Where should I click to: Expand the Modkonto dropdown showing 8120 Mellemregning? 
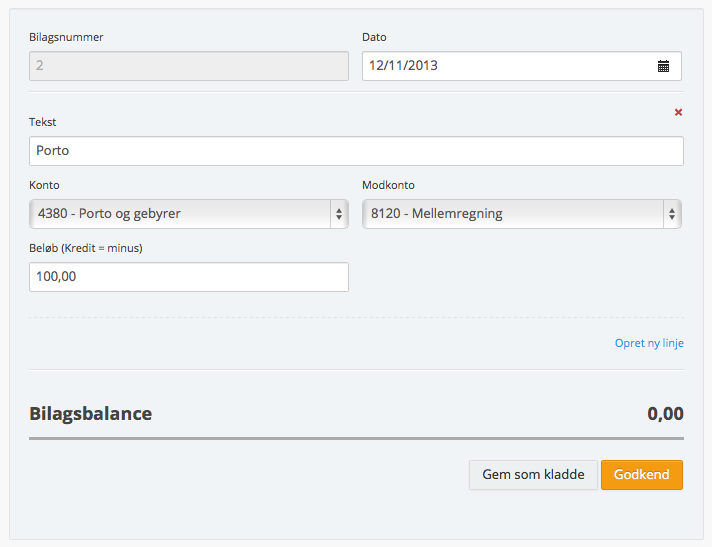click(520, 213)
